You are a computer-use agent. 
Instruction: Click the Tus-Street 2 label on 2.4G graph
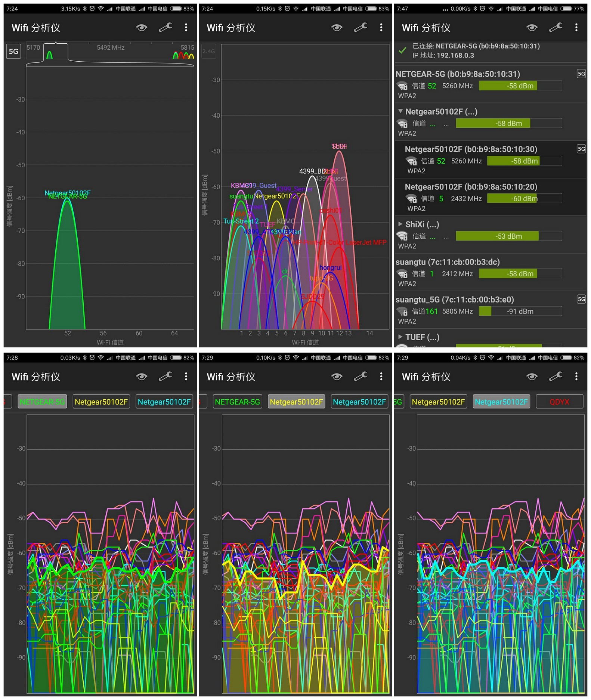click(x=241, y=221)
